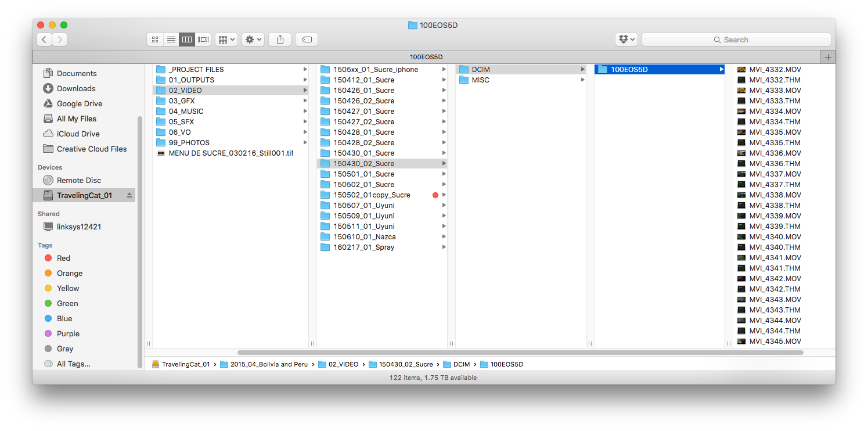Open Documents in the sidebar

coord(77,73)
